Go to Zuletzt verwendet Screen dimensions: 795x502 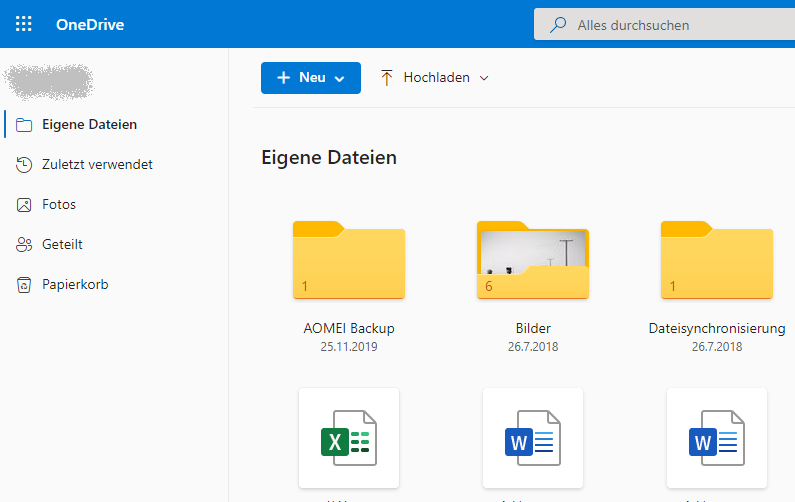click(97, 164)
